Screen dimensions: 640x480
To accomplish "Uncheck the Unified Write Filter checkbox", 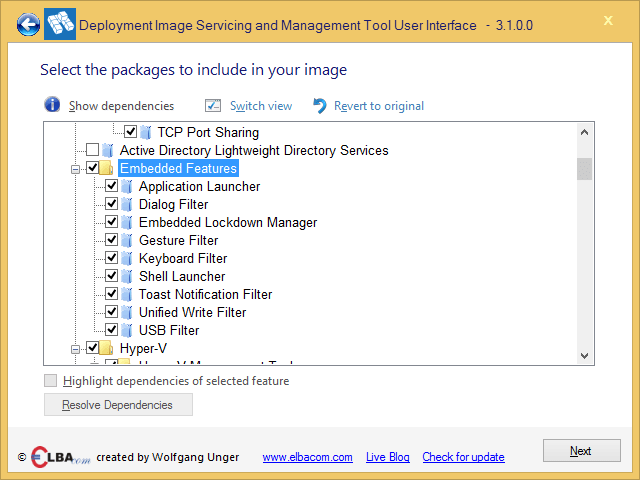I will click(x=111, y=311).
